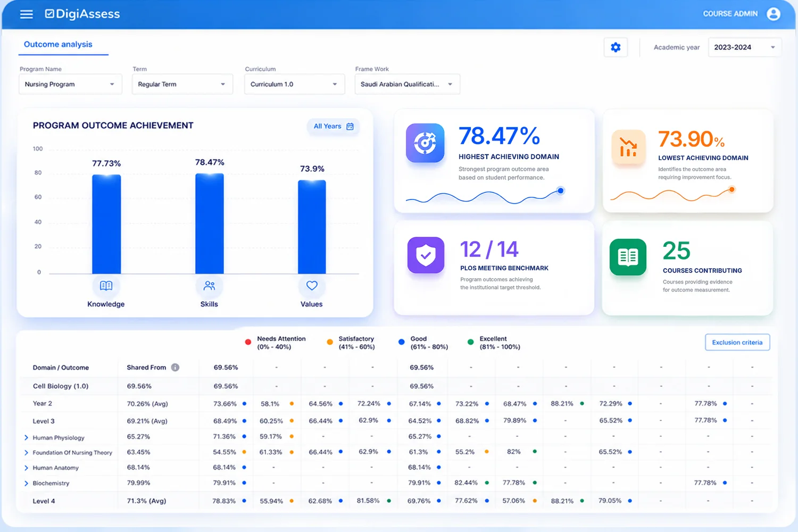Viewport: 798px width, 532px height.
Task: Select the Values heart icon
Action: [312, 286]
